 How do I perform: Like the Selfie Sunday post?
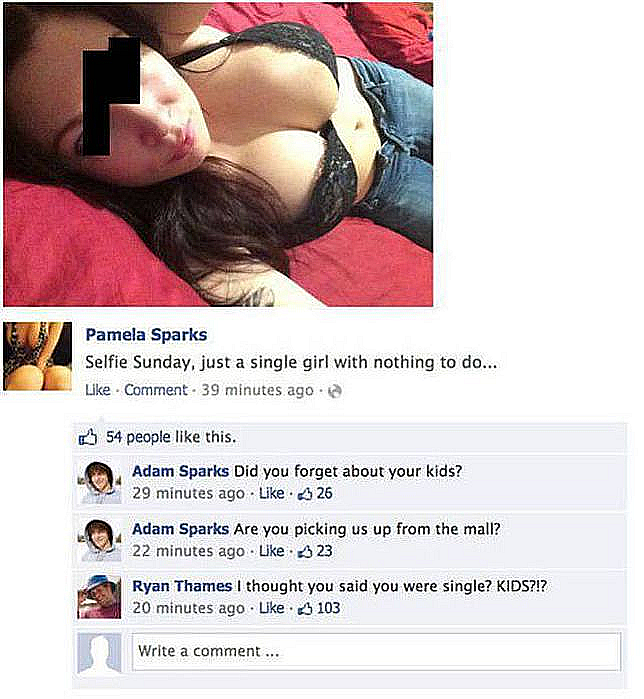tap(98, 390)
